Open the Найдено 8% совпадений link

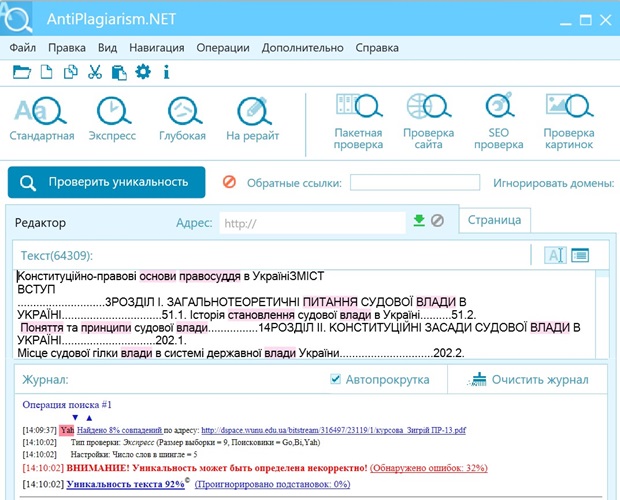coord(119,430)
